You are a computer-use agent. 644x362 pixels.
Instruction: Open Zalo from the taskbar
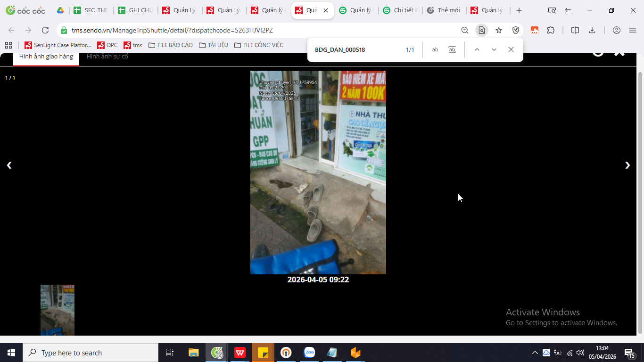[x=309, y=353]
